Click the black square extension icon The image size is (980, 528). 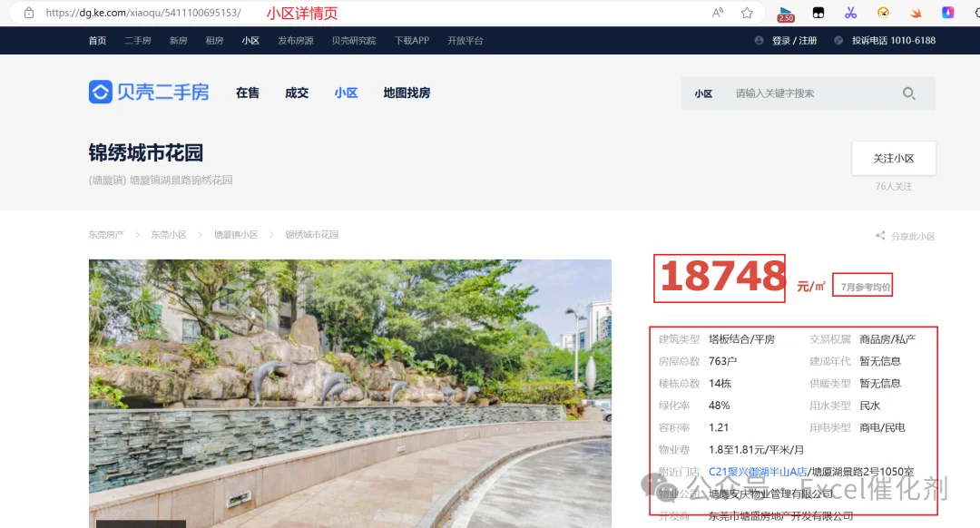[x=818, y=13]
